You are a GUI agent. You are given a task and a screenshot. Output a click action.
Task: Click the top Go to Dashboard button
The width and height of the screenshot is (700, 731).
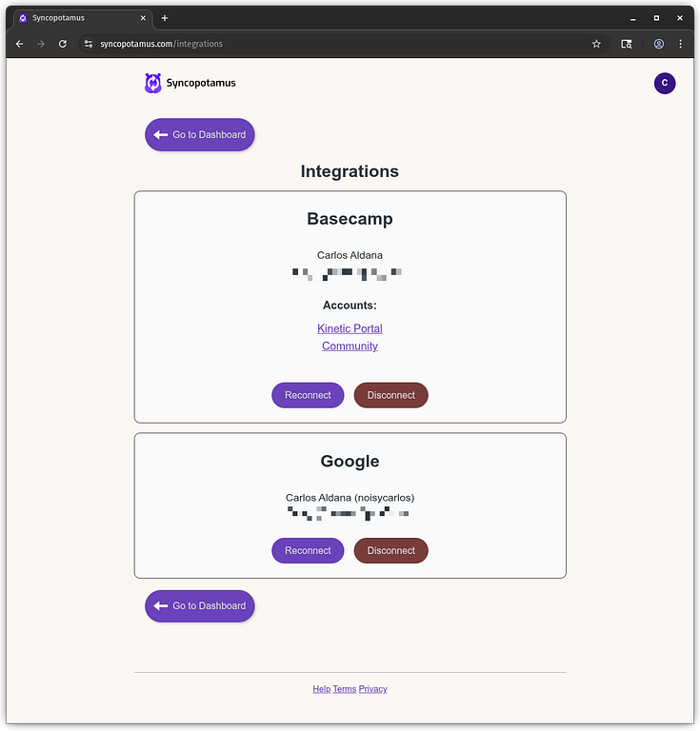[200, 135]
